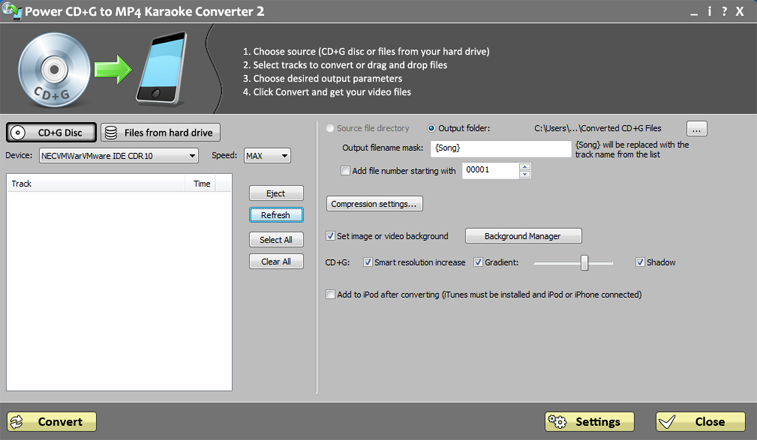Click the Clear All button
Screen dimensions: 757x440
coord(276,261)
